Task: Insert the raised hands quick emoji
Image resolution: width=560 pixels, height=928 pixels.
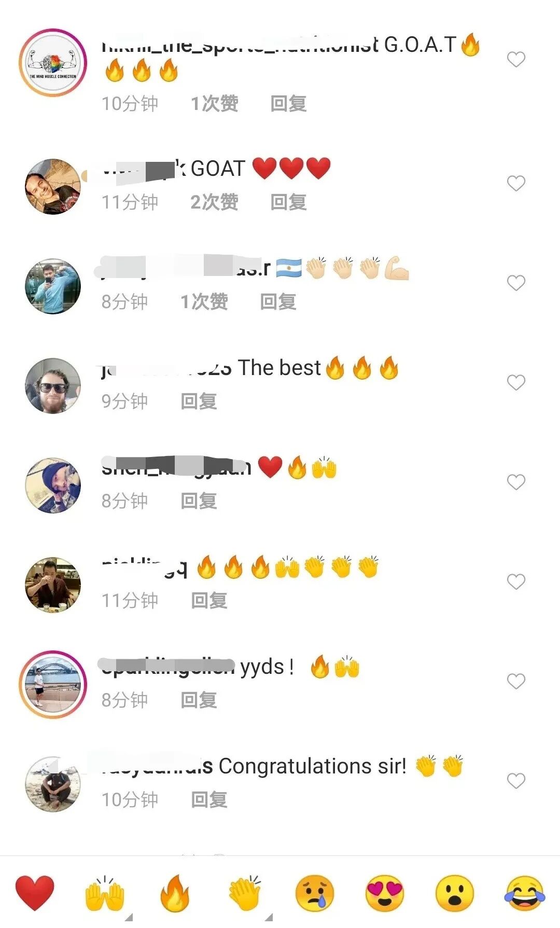Action: point(105,893)
